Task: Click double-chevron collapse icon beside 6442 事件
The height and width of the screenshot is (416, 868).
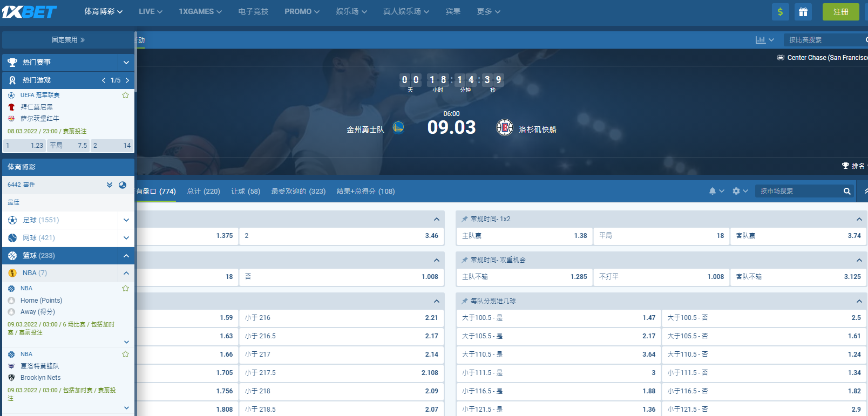Action: pos(110,185)
